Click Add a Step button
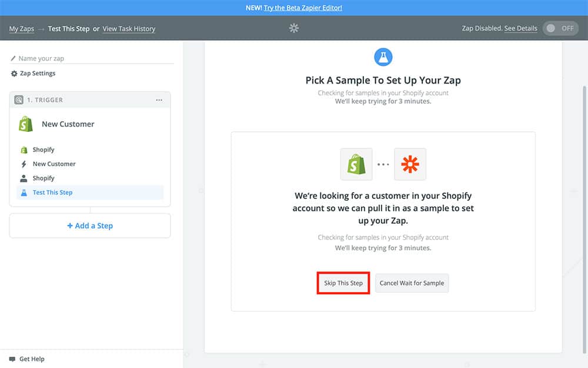588x368 pixels. [90, 226]
